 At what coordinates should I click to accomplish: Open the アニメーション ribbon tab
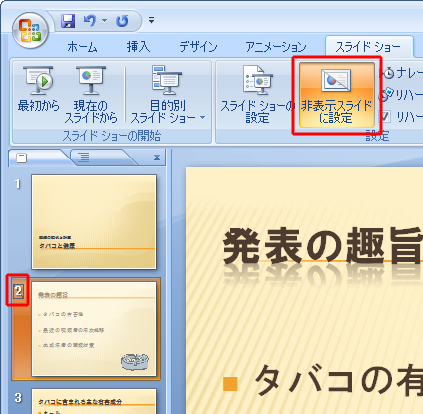tap(276, 47)
